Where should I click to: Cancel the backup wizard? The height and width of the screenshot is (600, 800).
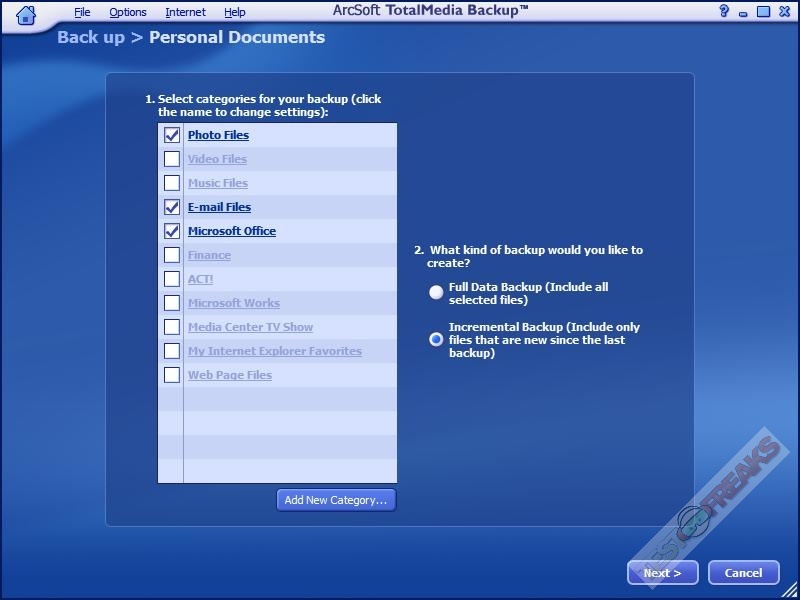pyautogui.click(x=743, y=573)
